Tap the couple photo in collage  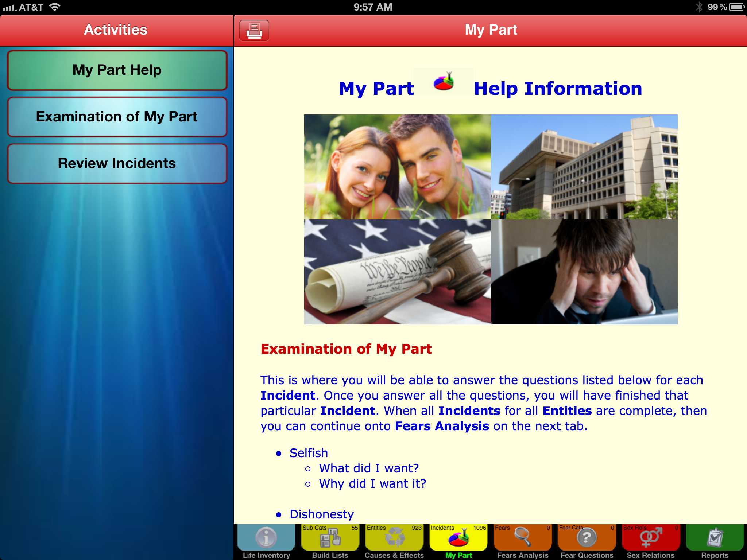point(397,167)
